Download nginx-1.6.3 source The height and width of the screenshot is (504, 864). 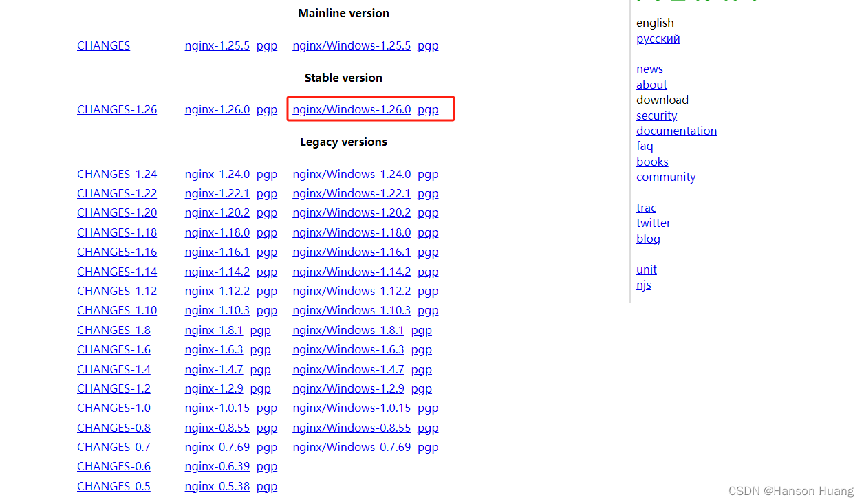(214, 349)
